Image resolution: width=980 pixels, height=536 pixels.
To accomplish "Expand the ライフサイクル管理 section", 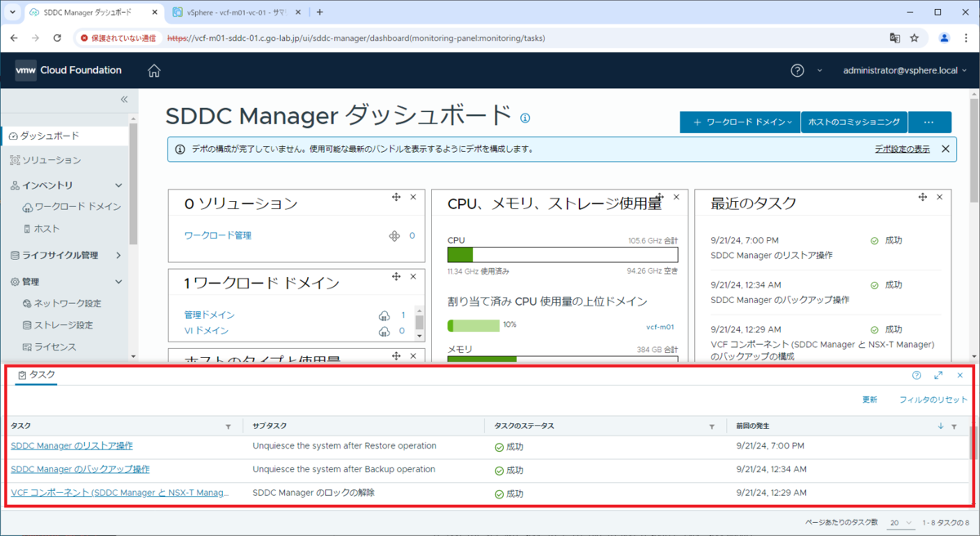I will [x=118, y=255].
